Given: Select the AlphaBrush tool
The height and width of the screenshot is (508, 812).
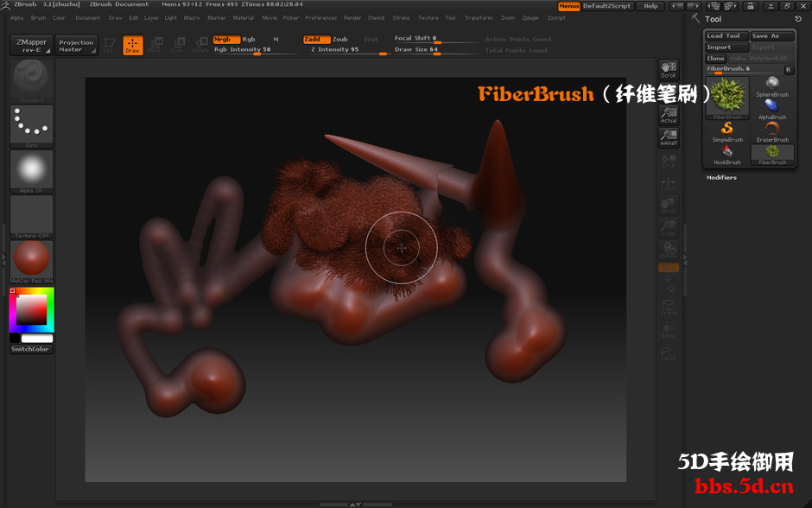Looking at the screenshot, I should pos(772,109).
